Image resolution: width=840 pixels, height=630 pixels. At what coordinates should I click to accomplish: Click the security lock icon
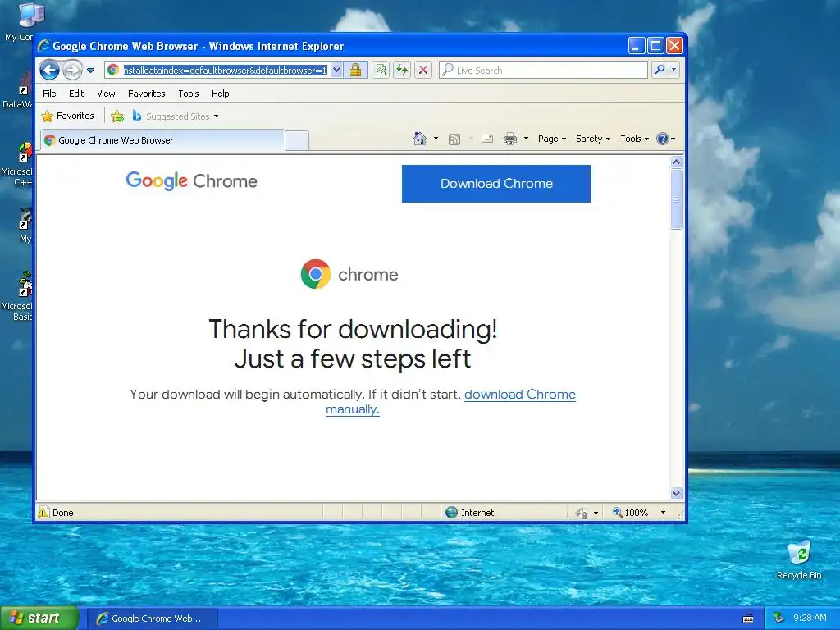[356, 71]
